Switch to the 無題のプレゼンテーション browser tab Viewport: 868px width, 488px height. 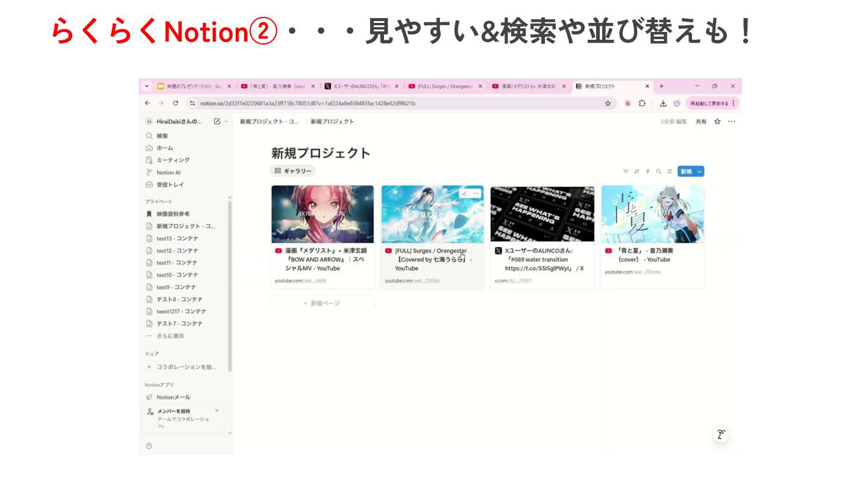[194, 86]
